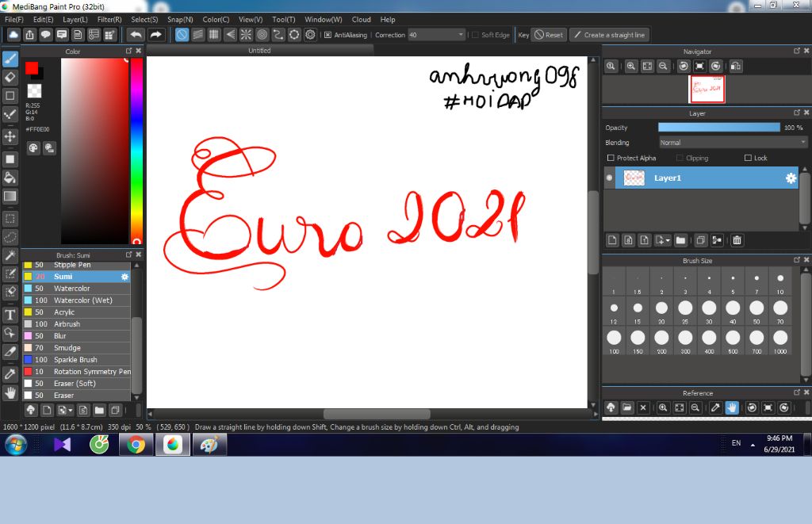Select the Eraser tool in left toolbar
812x524 pixels.
pos(10,77)
